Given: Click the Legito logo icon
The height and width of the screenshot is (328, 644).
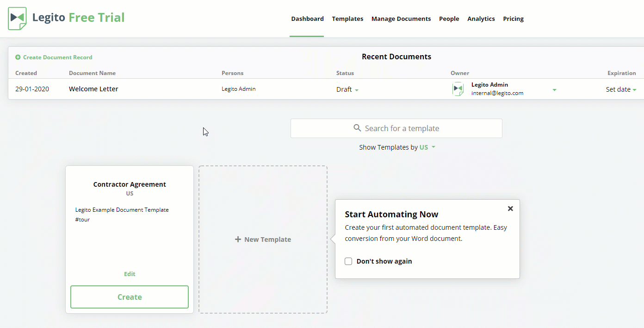Looking at the screenshot, I should (x=18, y=19).
